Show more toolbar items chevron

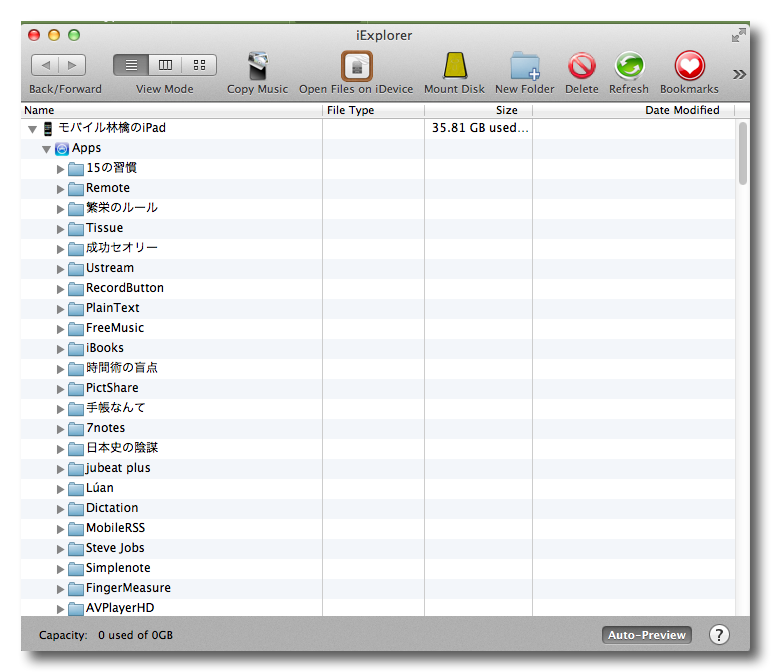tap(739, 74)
